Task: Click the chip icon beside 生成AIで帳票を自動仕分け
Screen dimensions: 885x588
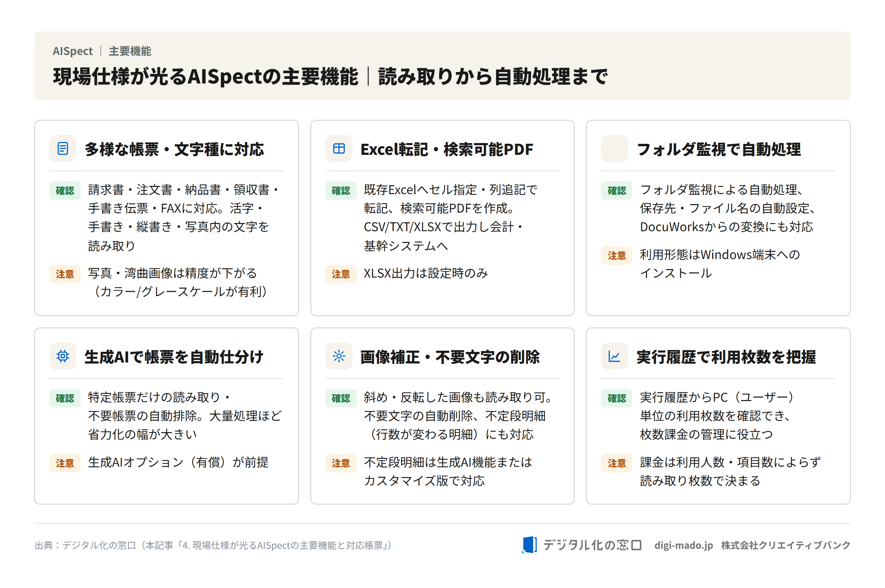Action: point(62,356)
